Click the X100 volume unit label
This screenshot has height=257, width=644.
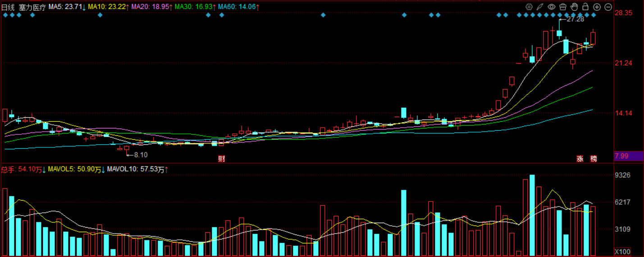click(x=622, y=251)
